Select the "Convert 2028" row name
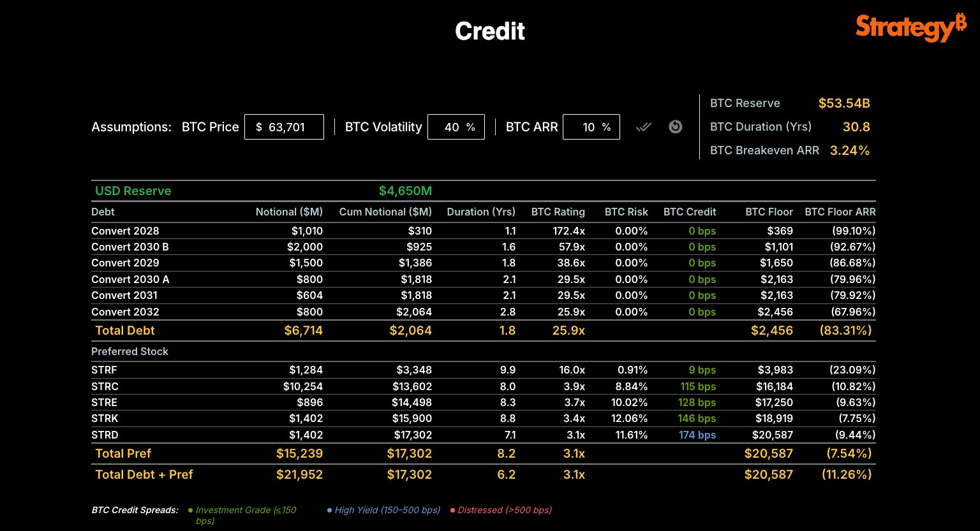 coord(125,231)
